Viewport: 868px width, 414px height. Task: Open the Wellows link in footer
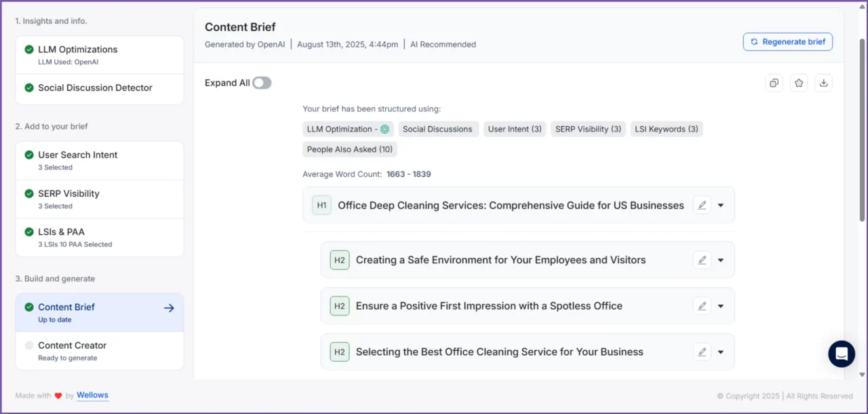click(92, 395)
